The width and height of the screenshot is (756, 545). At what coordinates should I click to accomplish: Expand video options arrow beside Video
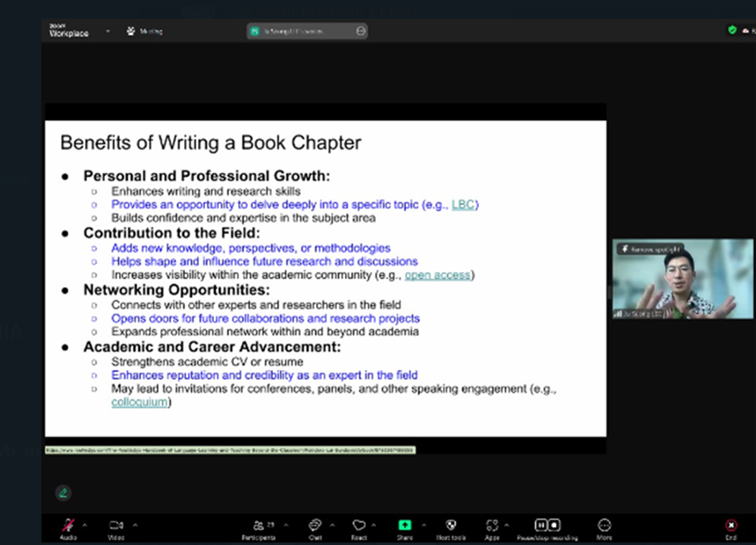[x=134, y=524]
